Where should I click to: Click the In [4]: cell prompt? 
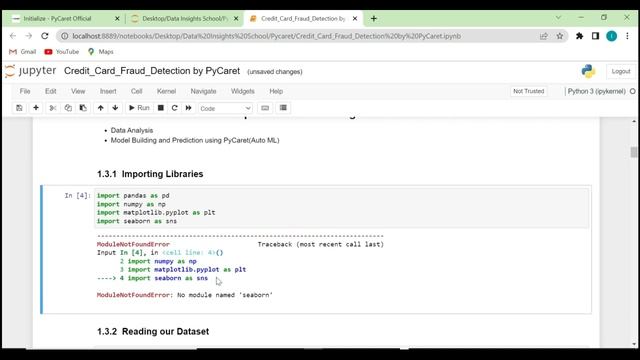[x=77, y=196]
